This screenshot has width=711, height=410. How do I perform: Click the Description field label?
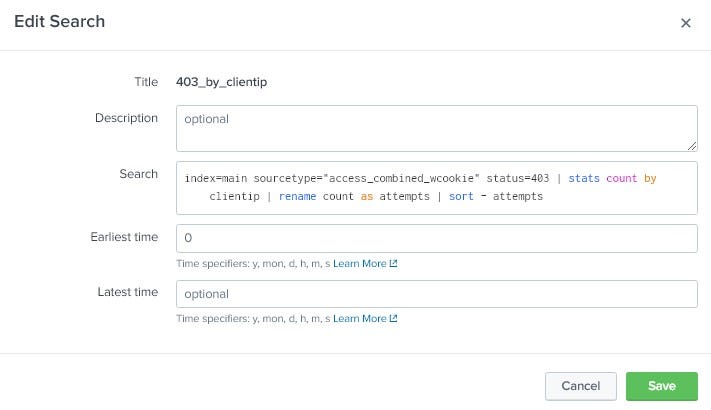click(126, 118)
